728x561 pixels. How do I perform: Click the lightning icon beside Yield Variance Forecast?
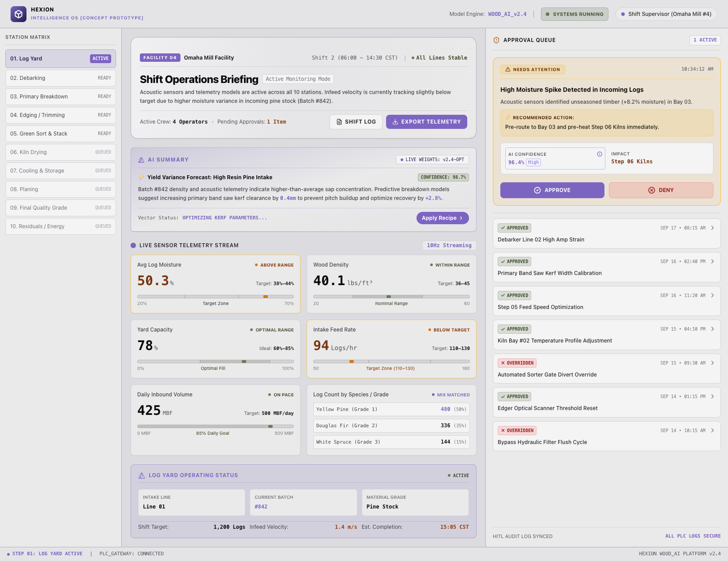tap(142, 177)
